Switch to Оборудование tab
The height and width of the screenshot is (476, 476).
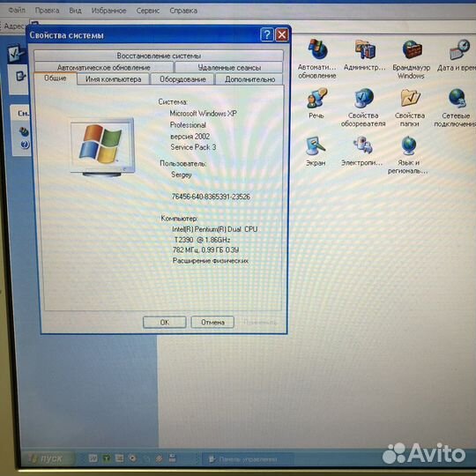click(182, 79)
